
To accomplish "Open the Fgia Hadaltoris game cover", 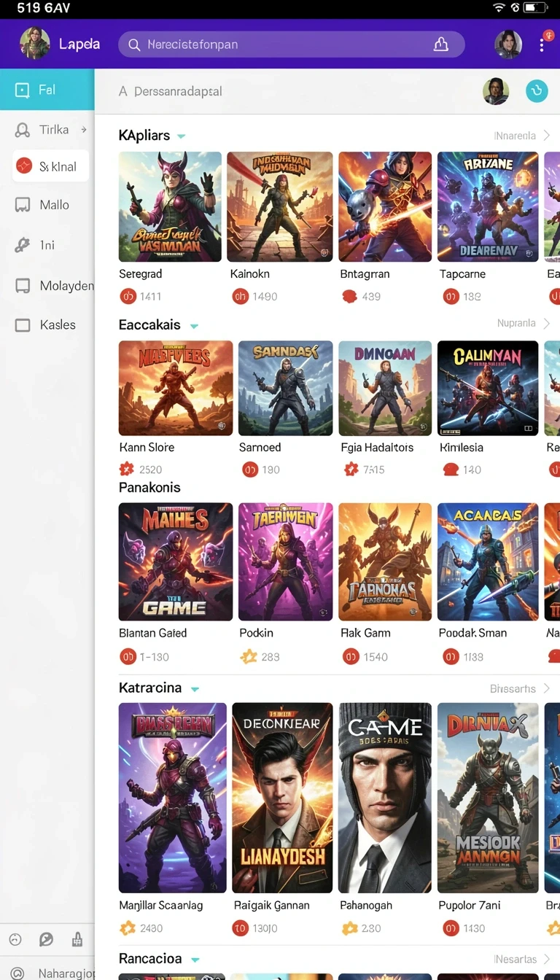I will click(x=385, y=388).
